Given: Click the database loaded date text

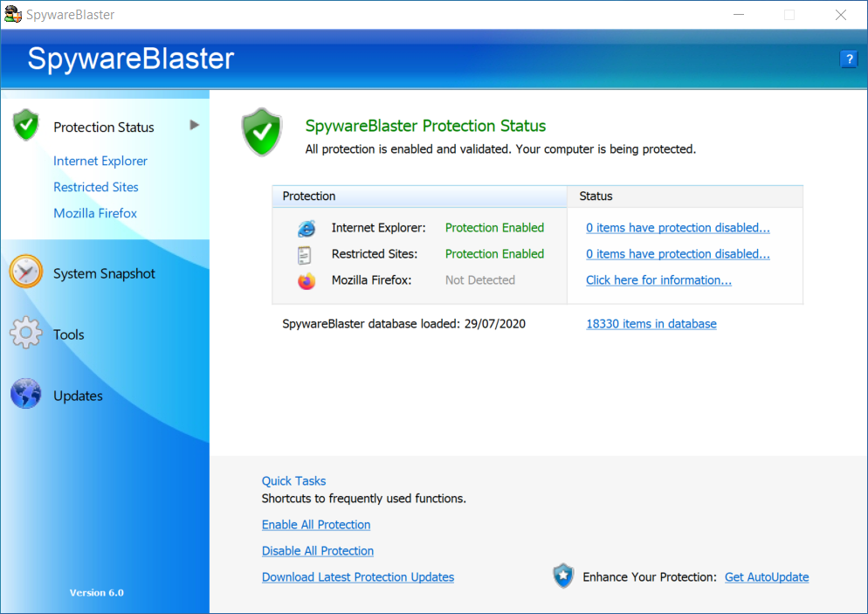Looking at the screenshot, I should coord(403,324).
